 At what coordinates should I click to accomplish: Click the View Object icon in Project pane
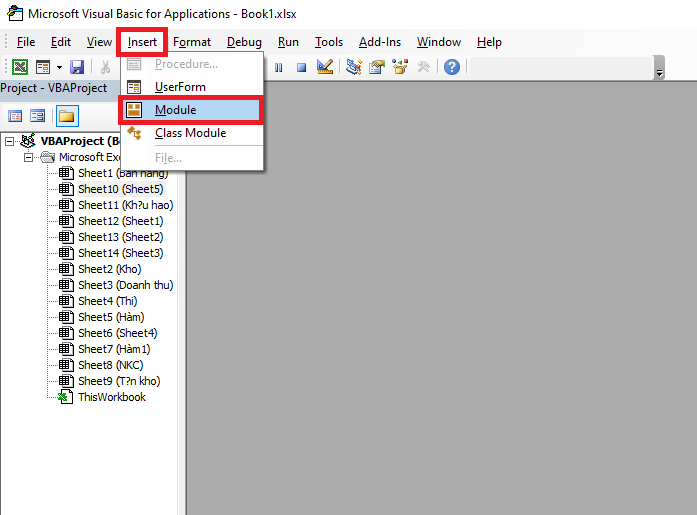[x=37, y=116]
